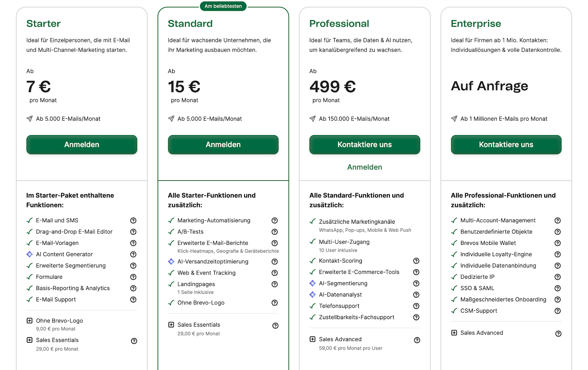Click the help icon beside Marketing-Automatisierung
The height and width of the screenshot is (370, 588).
click(274, 220)
